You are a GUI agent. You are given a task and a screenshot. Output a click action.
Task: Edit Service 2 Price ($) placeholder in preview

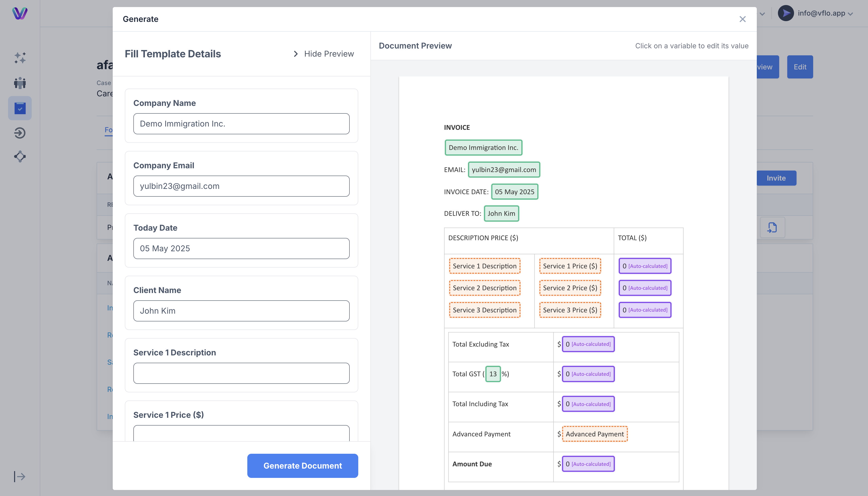coord(570,288)
